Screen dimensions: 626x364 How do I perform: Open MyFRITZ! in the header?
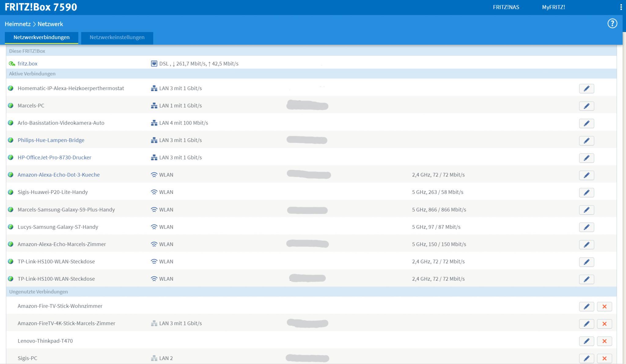point(554,7)
